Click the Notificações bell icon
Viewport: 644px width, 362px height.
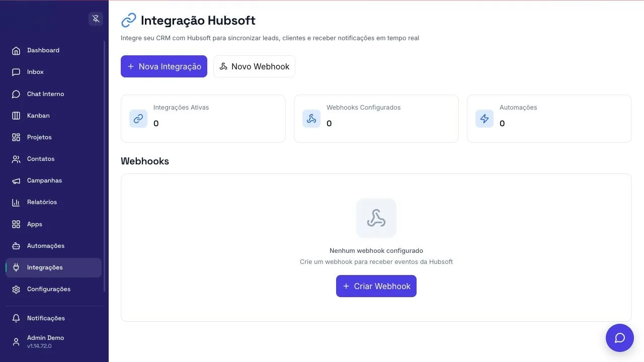pos(16,318)
